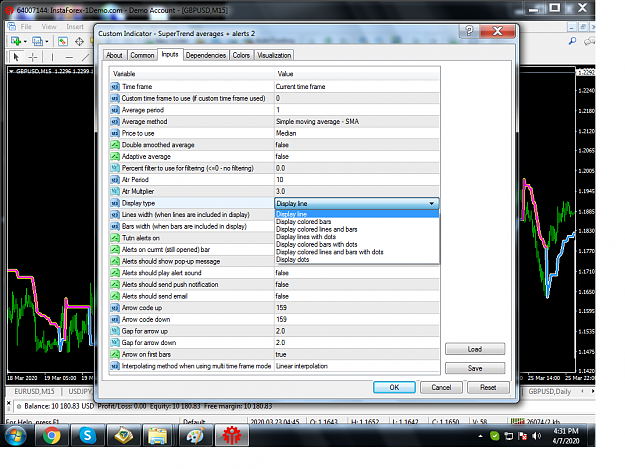Click the Reset button
625x469 pixels.
click(488, 387)
